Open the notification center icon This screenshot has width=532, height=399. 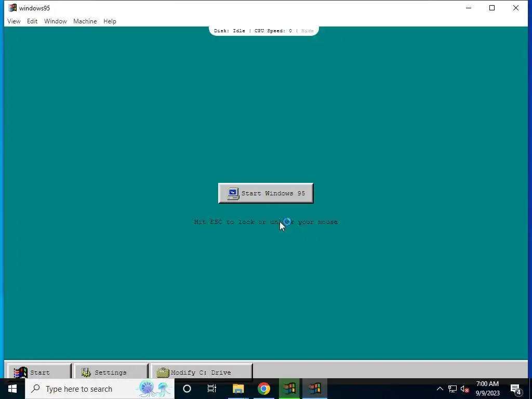click(516, 389)
